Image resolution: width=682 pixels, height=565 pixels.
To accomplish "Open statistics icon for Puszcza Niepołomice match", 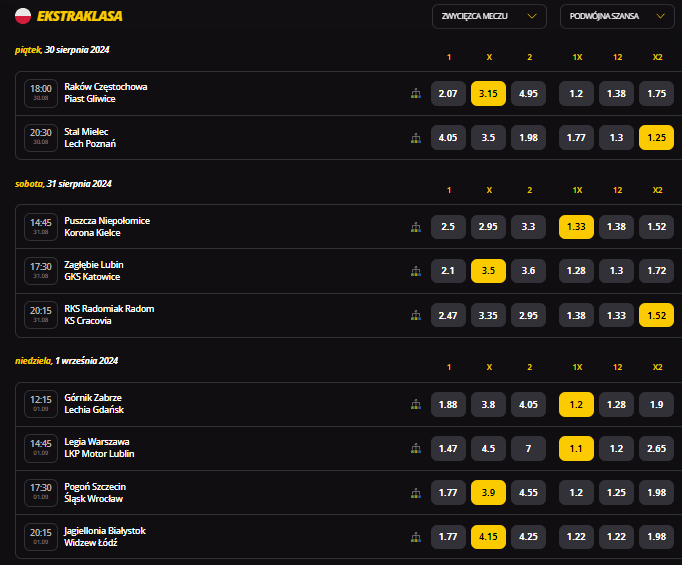I will click(415, 227).
